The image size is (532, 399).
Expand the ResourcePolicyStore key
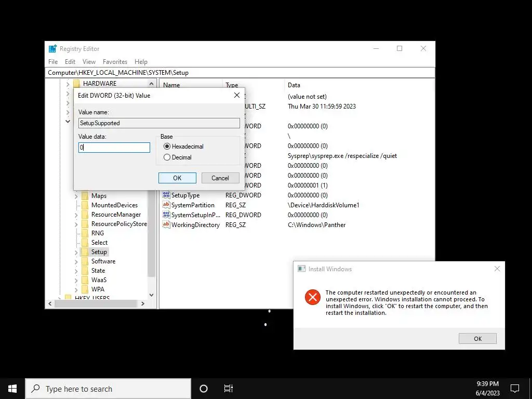coord(76,224)
